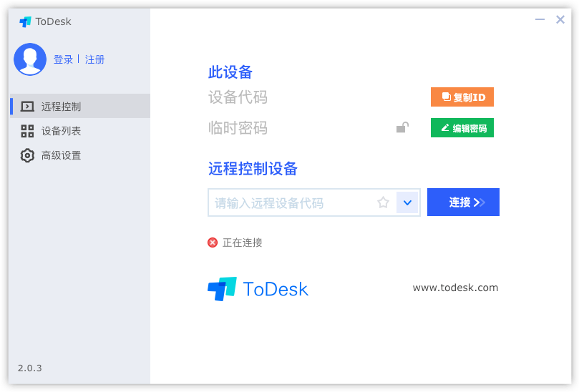Switch to the 设备列表 sidebar tab
Screen dimensions: 579x392
click(x=79, y=131)
